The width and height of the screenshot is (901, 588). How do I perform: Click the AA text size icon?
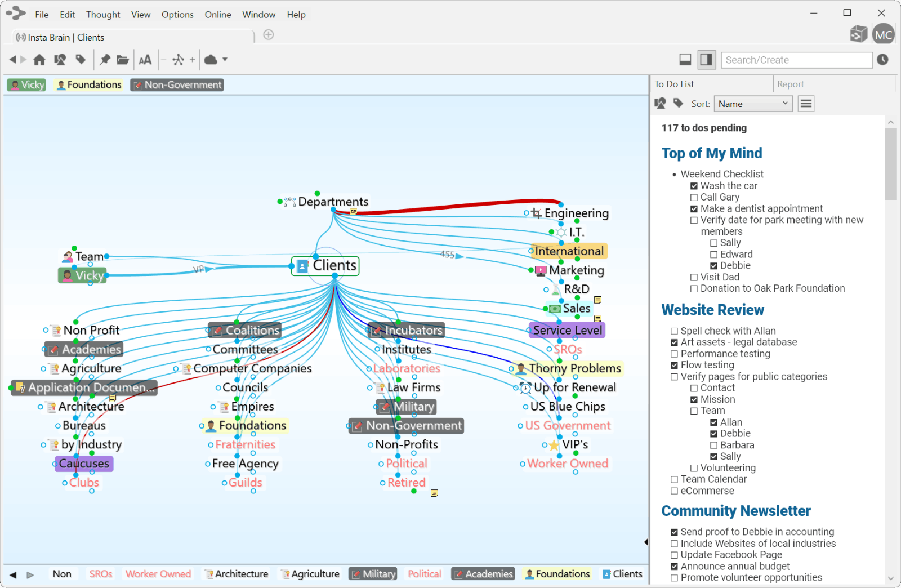[x=145, y=60]
